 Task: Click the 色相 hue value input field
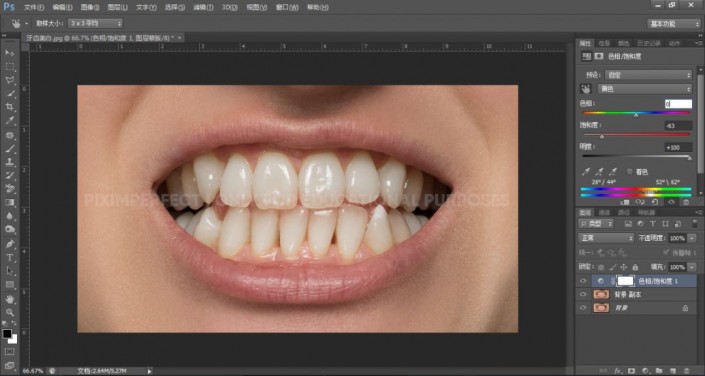click(x=678, y=104)
